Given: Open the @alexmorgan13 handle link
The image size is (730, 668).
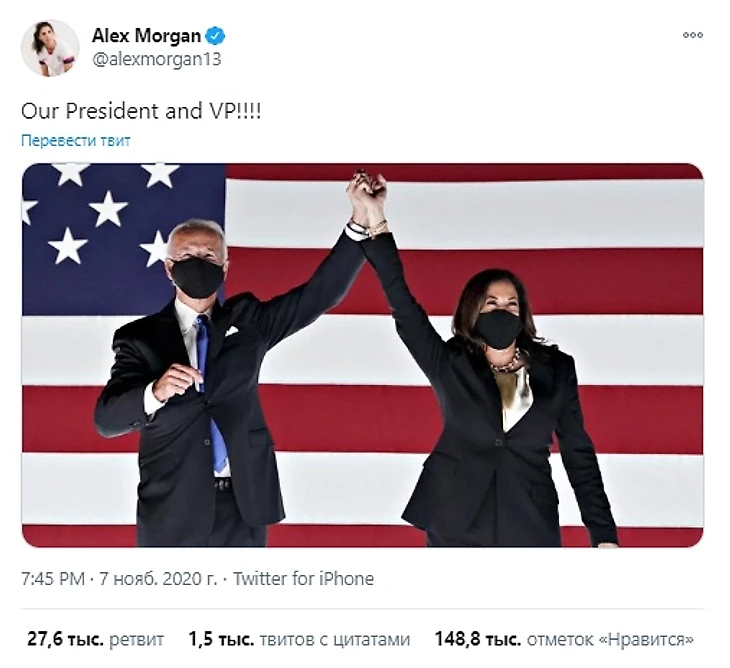Looking at the screenshot, I should pos(156,60).
